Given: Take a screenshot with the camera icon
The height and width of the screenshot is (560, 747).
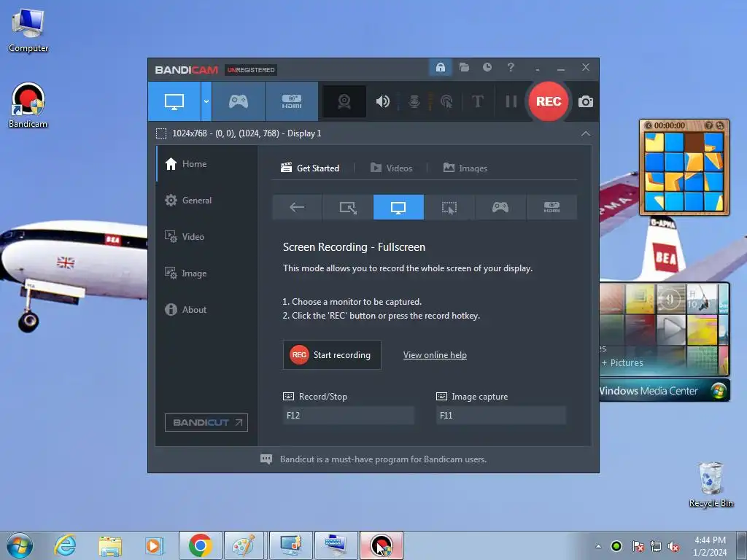Looking at the screenshot, I should click(586, 101).
